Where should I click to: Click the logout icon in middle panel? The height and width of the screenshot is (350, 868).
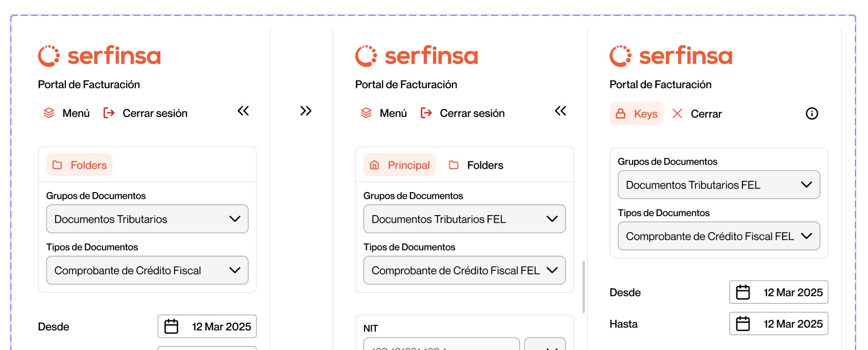tap(426, 113)
